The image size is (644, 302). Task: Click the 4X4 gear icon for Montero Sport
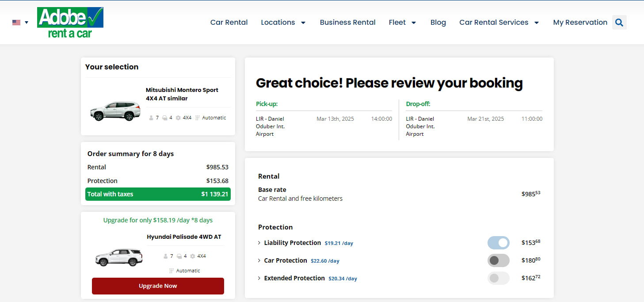pyautogui.click(x=178, y=118)
